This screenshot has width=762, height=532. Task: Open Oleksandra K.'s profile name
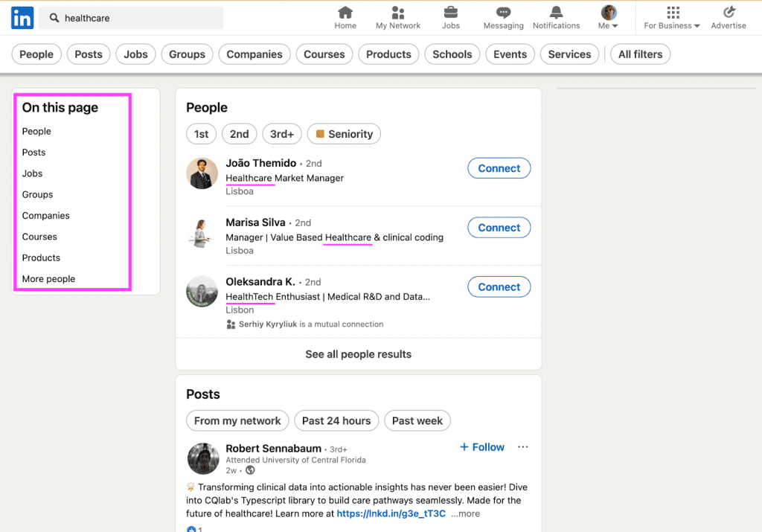[x=260, y=282]
